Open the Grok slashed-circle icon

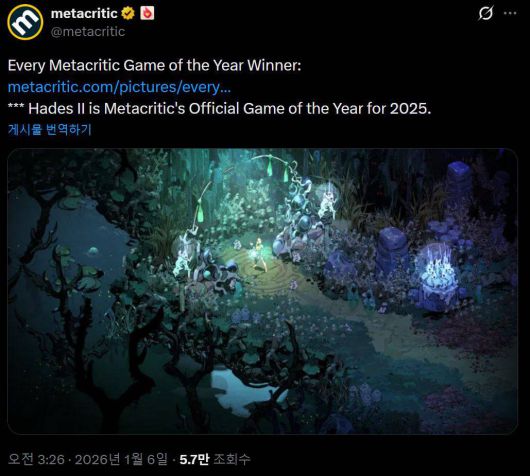[486, 14]
